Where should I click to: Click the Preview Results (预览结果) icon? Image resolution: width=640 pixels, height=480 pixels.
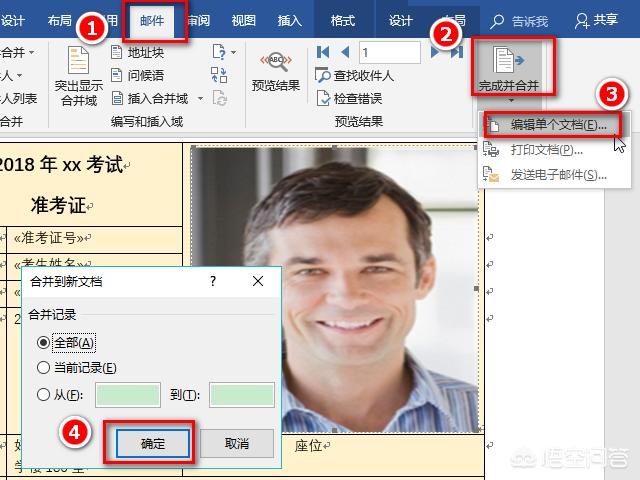276,61
